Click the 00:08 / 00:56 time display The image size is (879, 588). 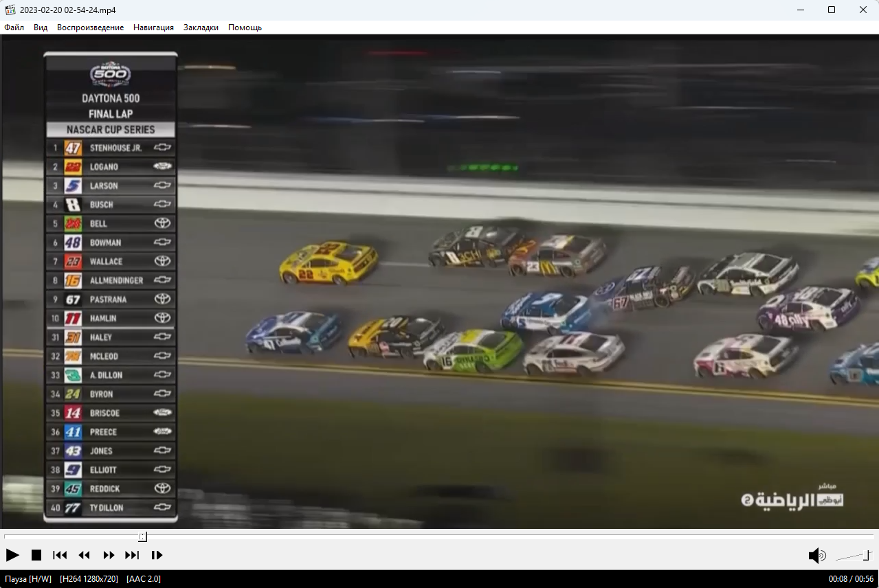click(x=851, y=579)
